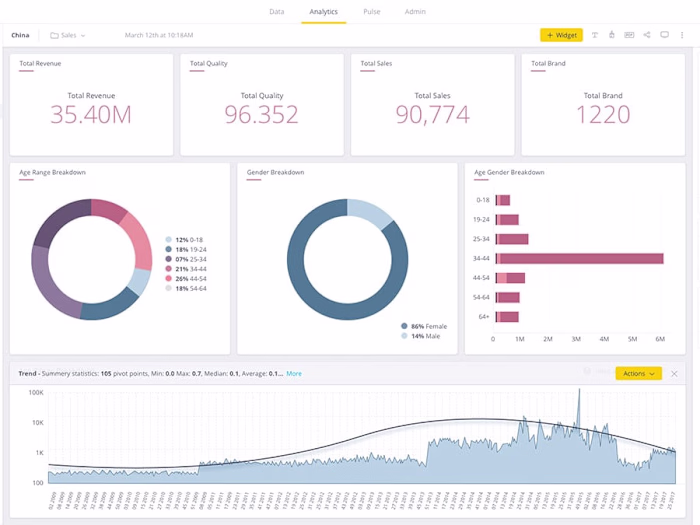Image resolution: width=700 pixels, height=525 pixels.
Task: Click the PDF export icon
Action: click(x=629, y=35)
